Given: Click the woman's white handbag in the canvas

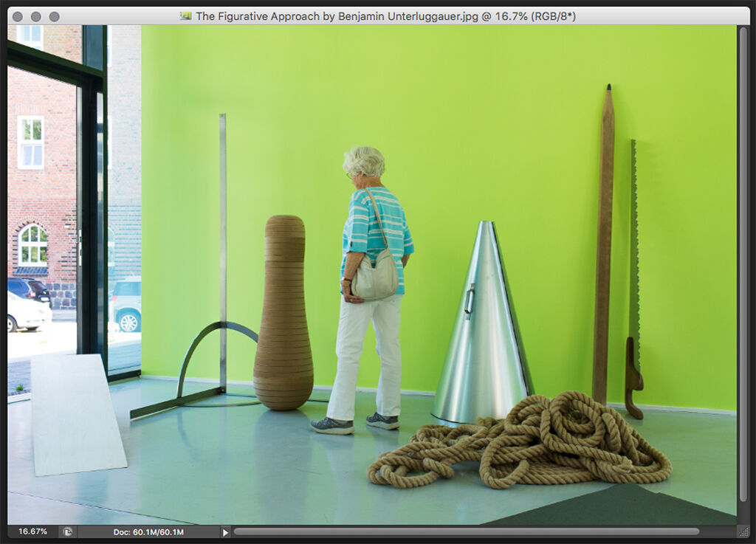Looking at the screenshot, I should pyautogui.click(x=374, y=277).
